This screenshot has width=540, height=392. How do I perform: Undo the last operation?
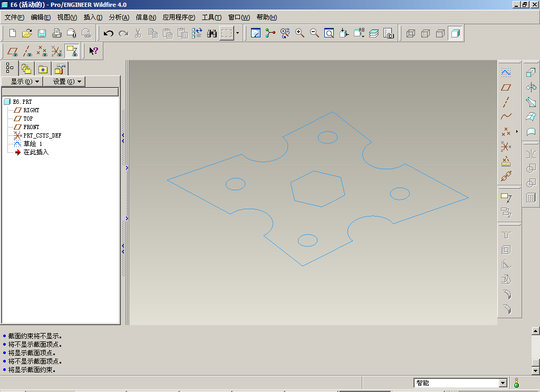(109, 33)
